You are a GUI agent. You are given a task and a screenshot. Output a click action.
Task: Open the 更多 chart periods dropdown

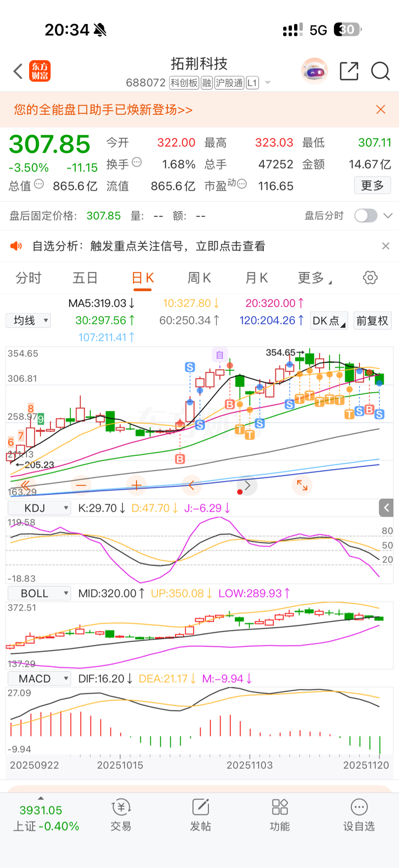[x=315, y=278]
